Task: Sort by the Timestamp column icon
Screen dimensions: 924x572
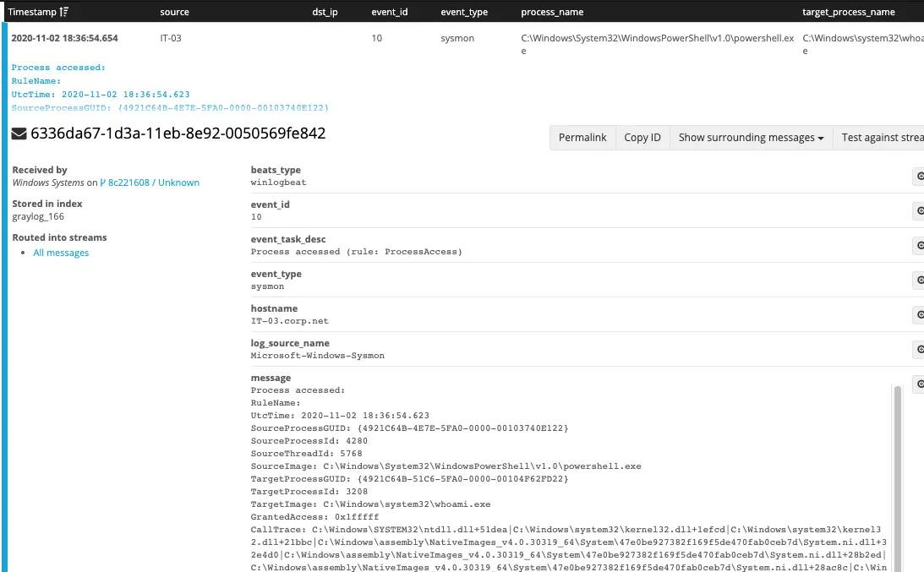Action: coord(64,12)
